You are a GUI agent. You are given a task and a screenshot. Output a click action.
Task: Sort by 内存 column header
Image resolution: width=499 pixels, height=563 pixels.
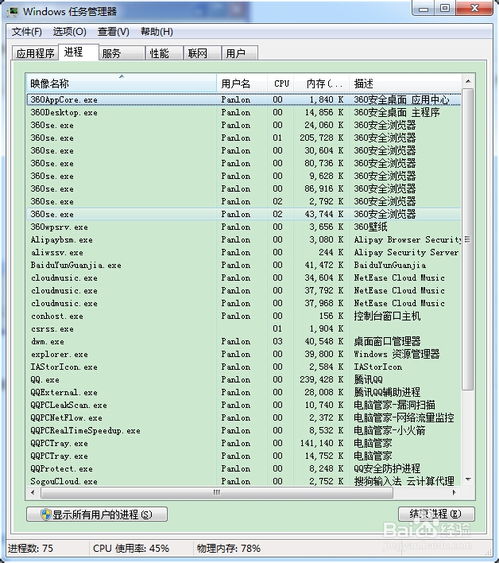point(322,83)
